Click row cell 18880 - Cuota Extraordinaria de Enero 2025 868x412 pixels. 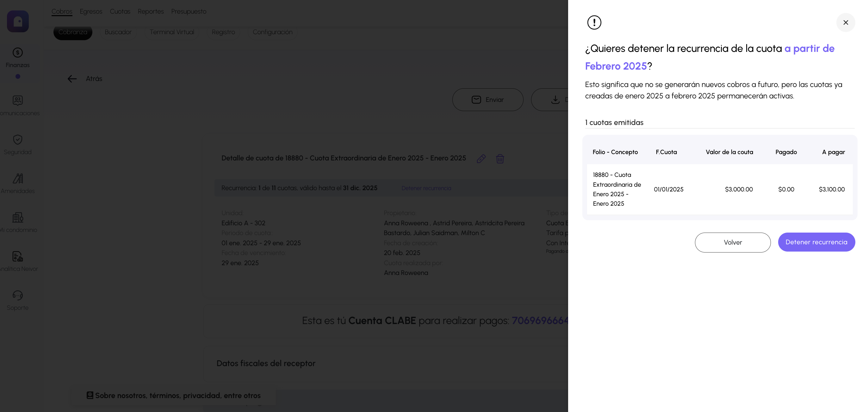(x=617, y=189)
